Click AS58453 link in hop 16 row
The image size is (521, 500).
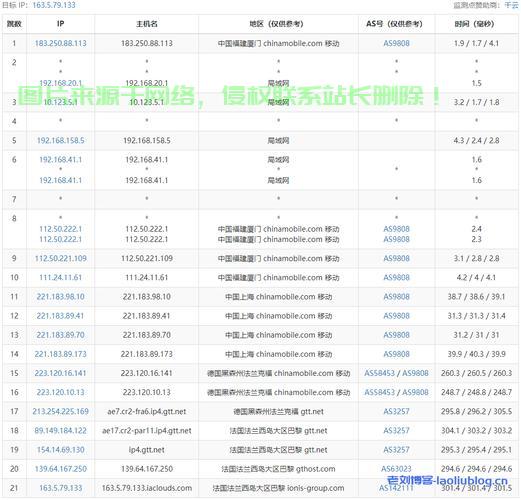pos(379,392)
